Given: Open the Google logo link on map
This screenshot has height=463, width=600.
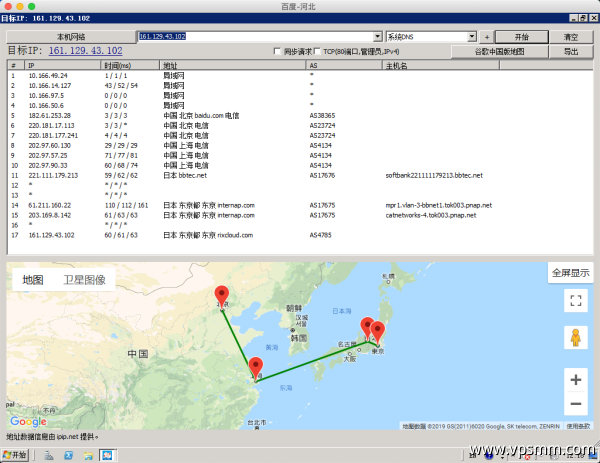Looking at the screenshot, I should pos(28,422).
